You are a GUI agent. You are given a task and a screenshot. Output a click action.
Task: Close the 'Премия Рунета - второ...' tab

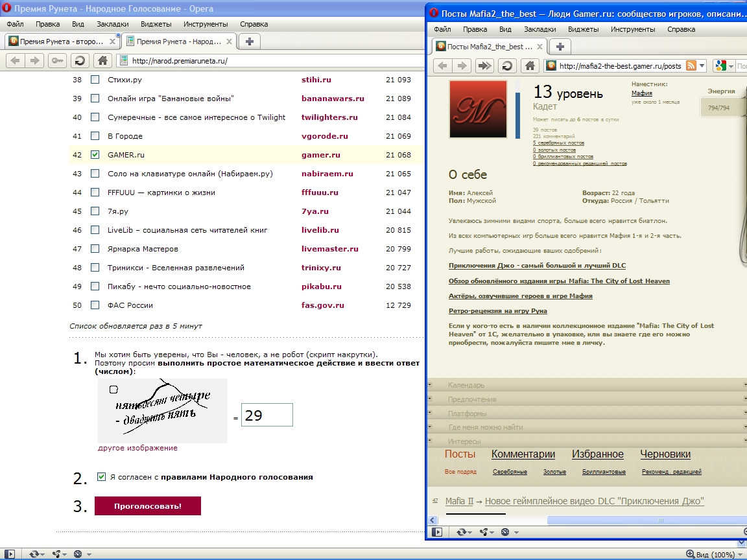[112, 41]
